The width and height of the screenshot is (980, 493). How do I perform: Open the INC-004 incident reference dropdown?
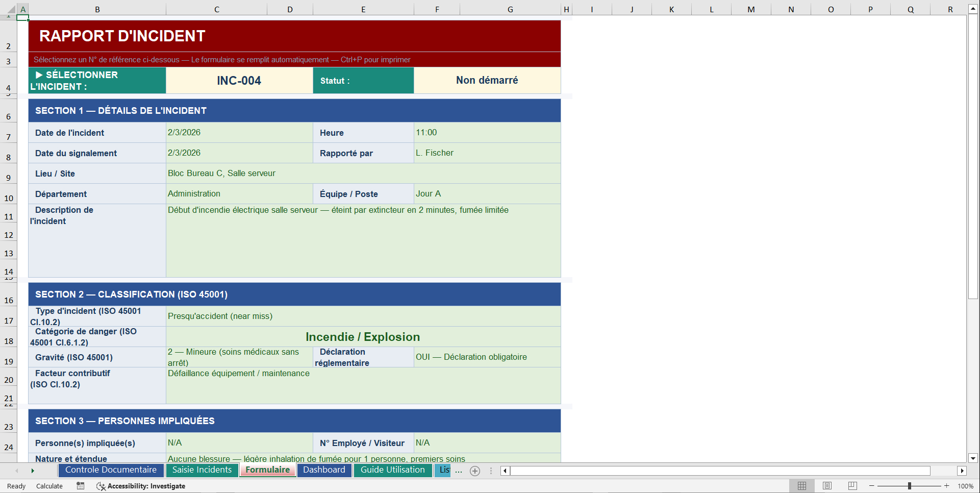(239, 80)
